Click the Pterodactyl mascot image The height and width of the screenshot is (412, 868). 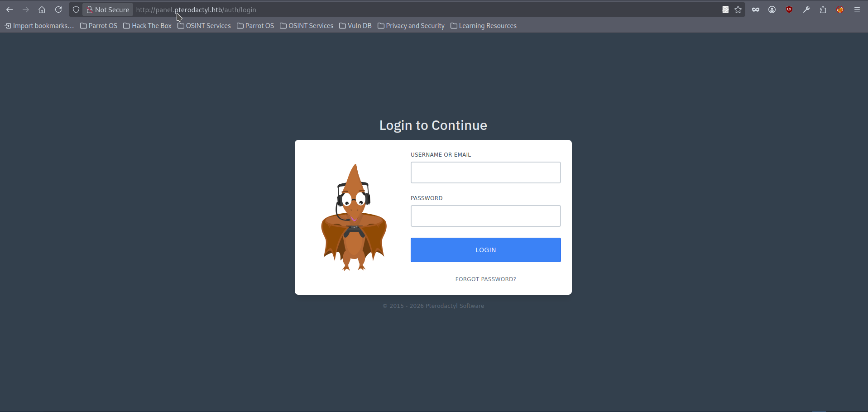pos(354,217)
